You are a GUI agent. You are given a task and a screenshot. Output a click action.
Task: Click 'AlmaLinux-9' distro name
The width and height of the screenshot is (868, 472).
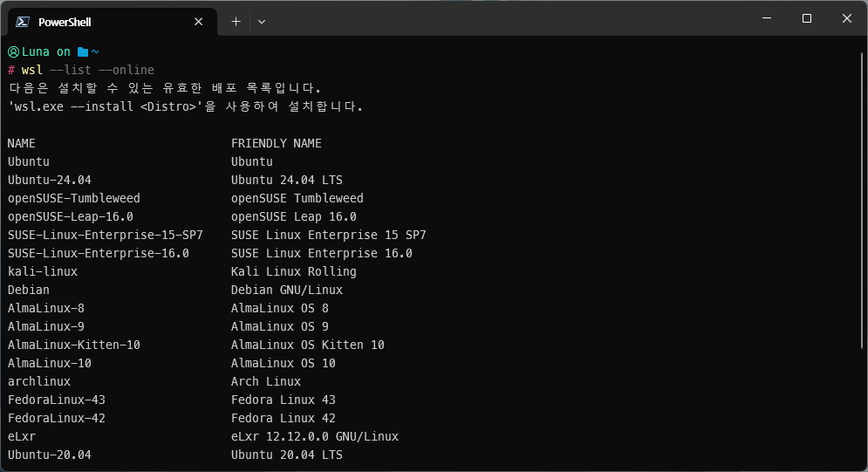coord(46,326)
